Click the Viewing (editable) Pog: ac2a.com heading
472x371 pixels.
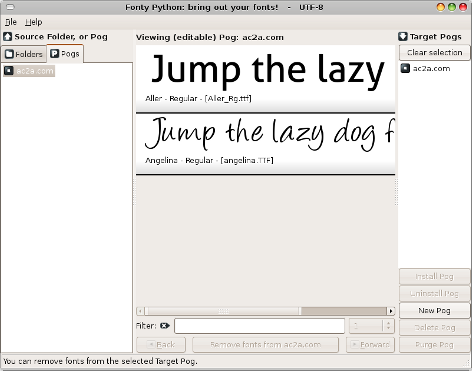click(210, 37)
